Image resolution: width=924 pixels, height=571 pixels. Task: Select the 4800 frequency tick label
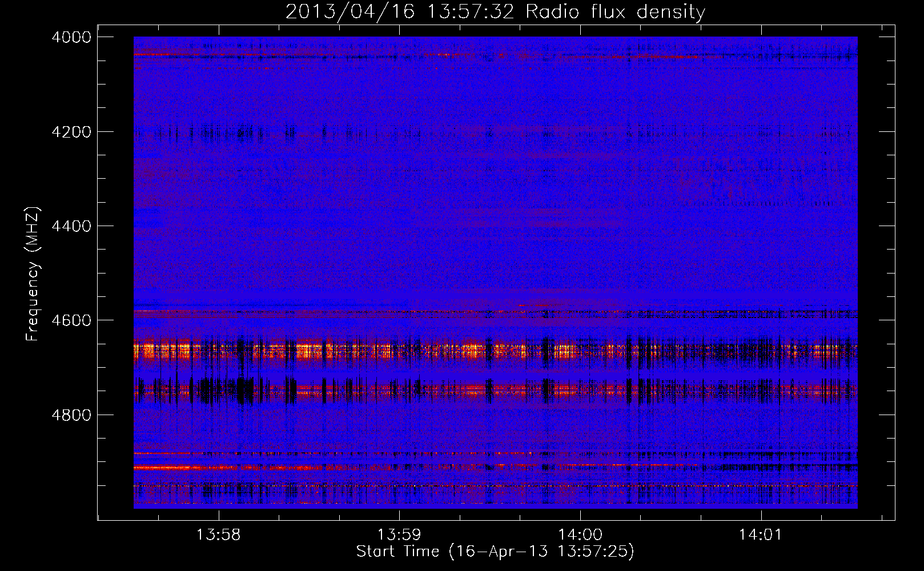tap(71, 415)
